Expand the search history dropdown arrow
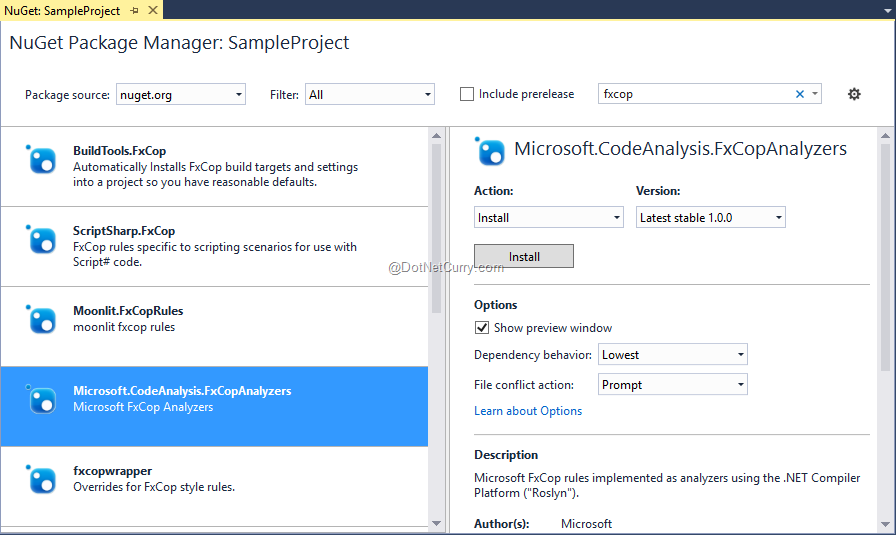 (815, 94)
